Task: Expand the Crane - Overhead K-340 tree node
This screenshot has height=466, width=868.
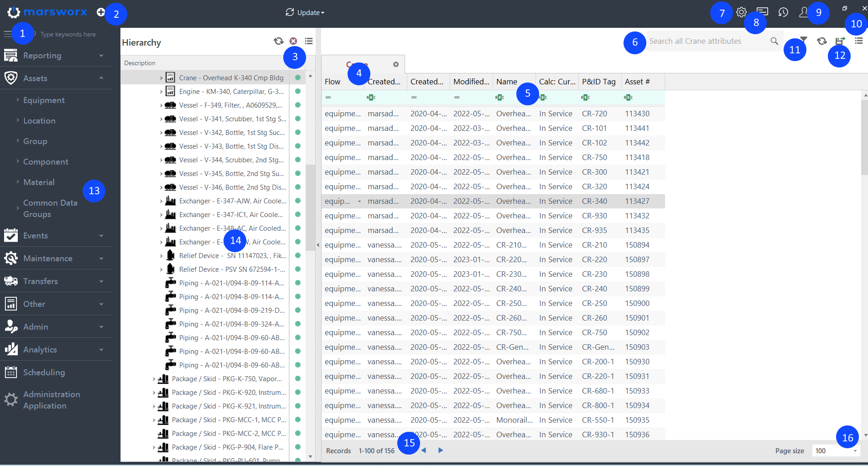Action: tap(161, 78)
